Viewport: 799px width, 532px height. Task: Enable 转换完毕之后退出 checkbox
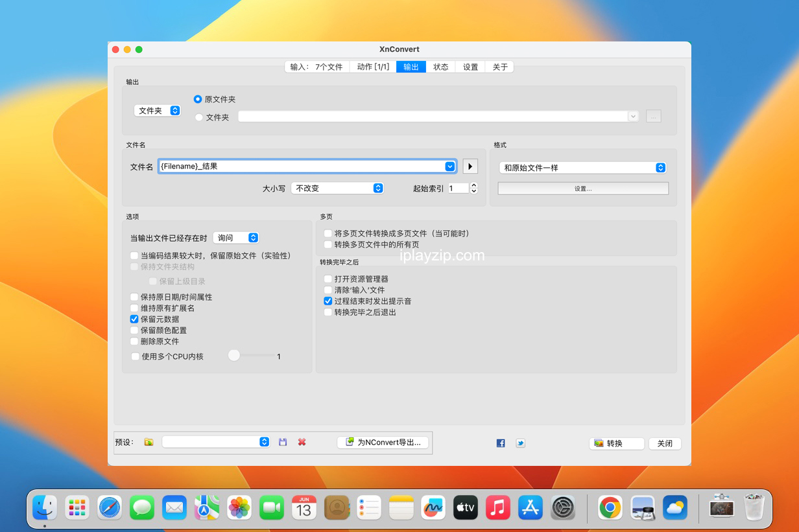click(x=328, y=312)
